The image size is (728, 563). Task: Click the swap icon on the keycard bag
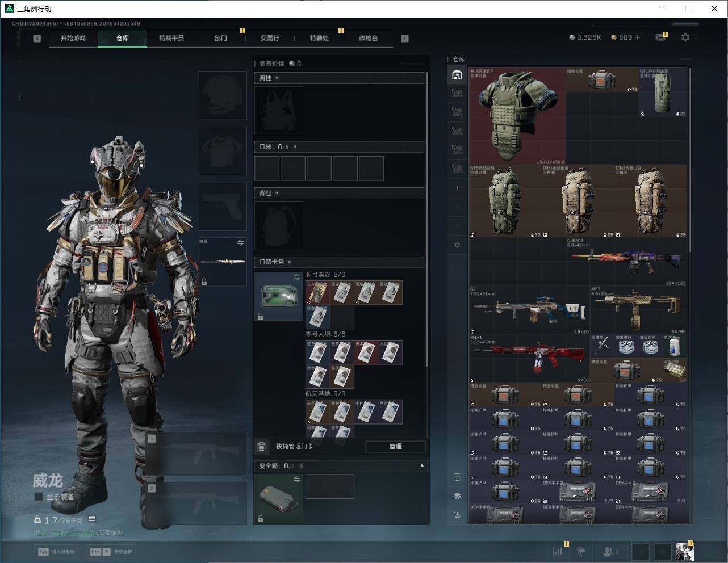(x=297, y=277)
